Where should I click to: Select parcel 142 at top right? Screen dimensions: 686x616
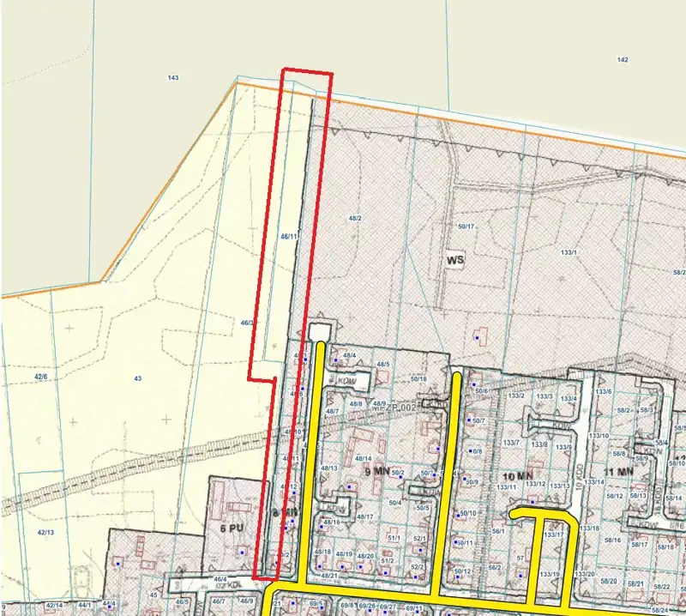[x=623, y=59]
